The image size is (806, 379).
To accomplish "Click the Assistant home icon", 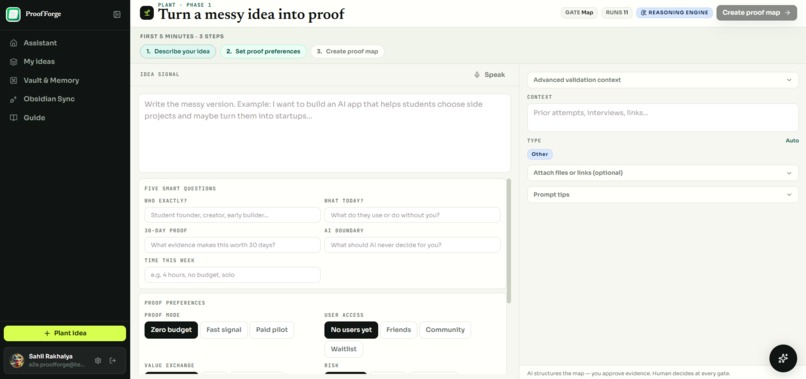I will tap(14, 43).
